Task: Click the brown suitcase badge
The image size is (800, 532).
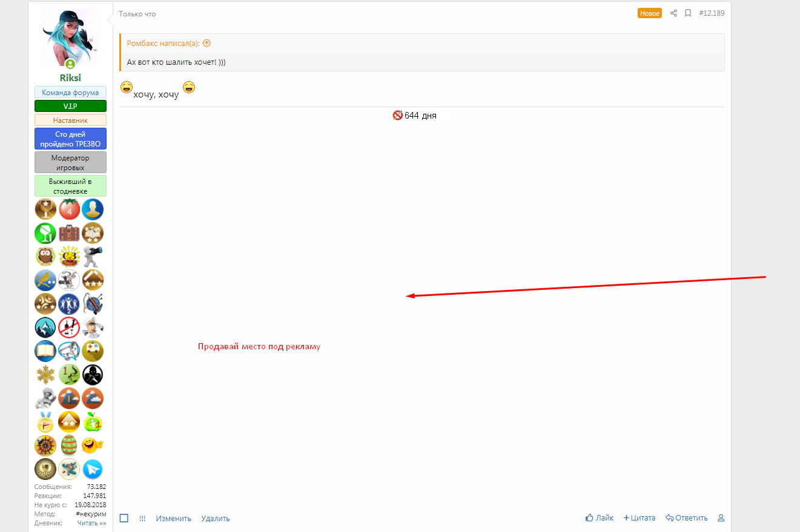Action: (70, 233)
